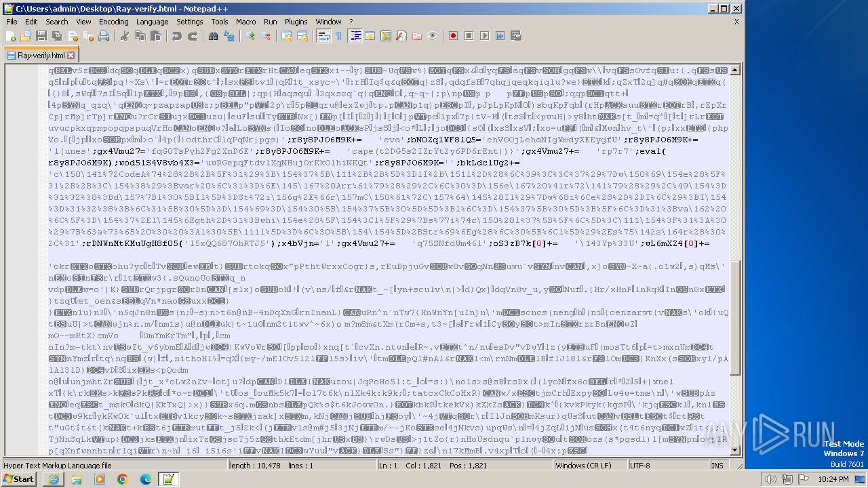The width and height of the screenshot is (868, 488).
Task: Toggle monitoring eye icon
Action: (x=433, y=36)
